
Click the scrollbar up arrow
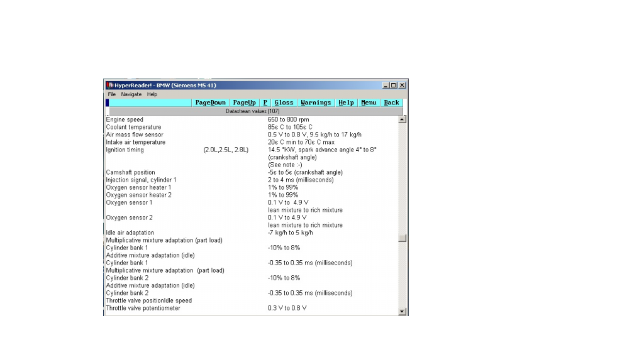click(402, 119)
